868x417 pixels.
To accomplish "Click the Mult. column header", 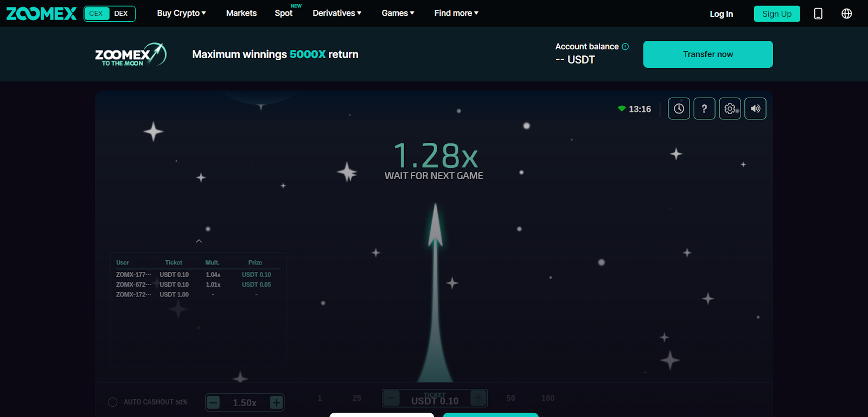I will (x=212, y=262).
